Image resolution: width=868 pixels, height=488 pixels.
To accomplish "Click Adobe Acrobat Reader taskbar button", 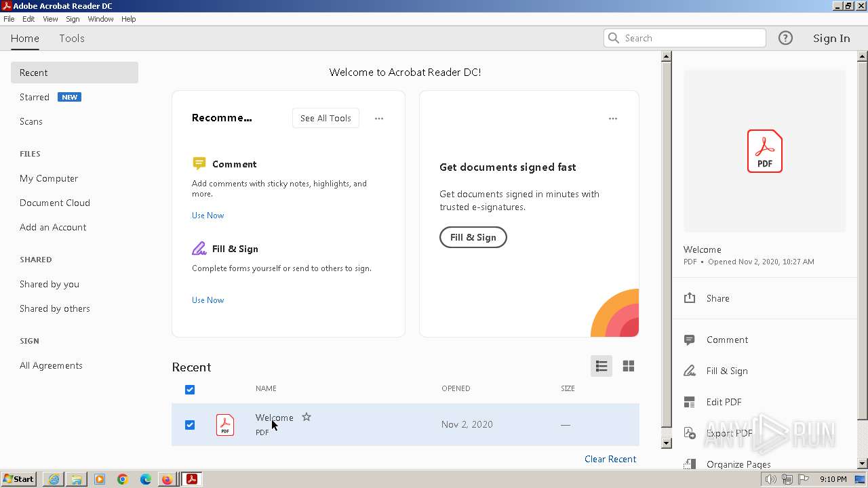I will click(x=192, y=479).
